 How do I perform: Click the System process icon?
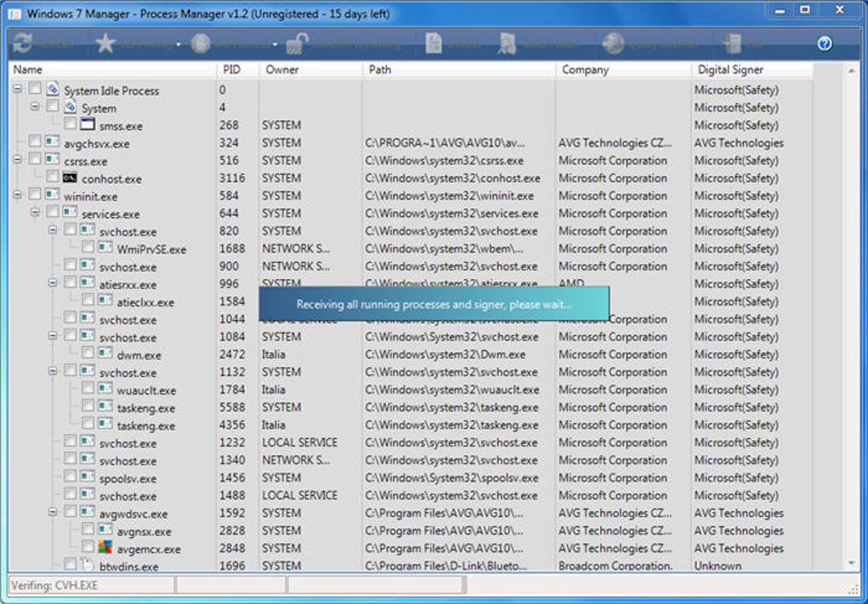[x=71, y=106]
